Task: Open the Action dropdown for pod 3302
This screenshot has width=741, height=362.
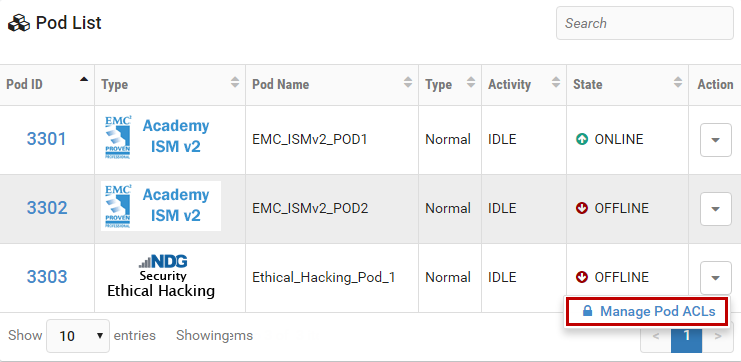Action: (x=715, y=208)
